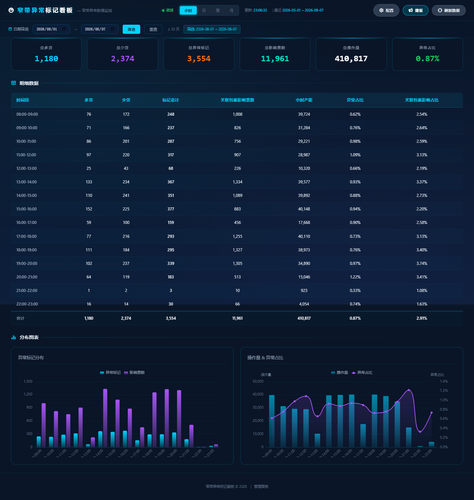This screenshot has width=474, height=500.
Task: Click the value 40,148 in the 15:00-16:00 row
Action: click(x=304, y=209)
